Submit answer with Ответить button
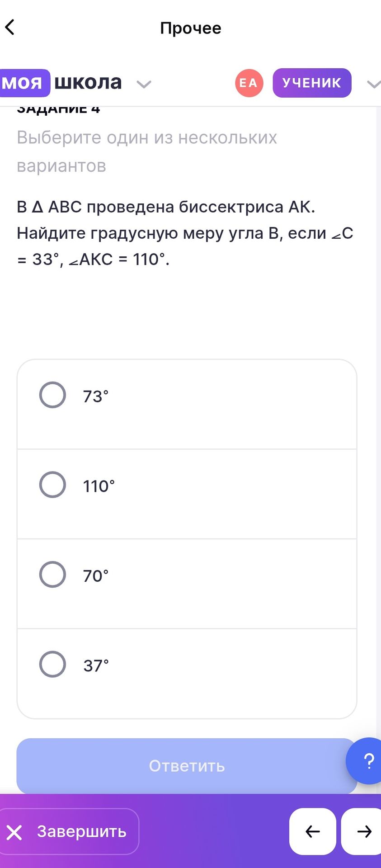The height and width of the screenshot is (868, 381). click(x=187, y=766)
